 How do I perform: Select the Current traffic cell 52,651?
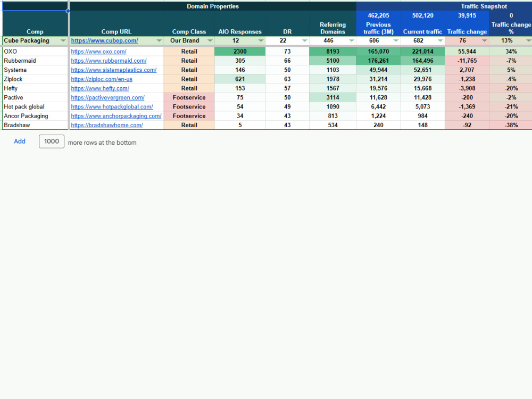(423, 70)
